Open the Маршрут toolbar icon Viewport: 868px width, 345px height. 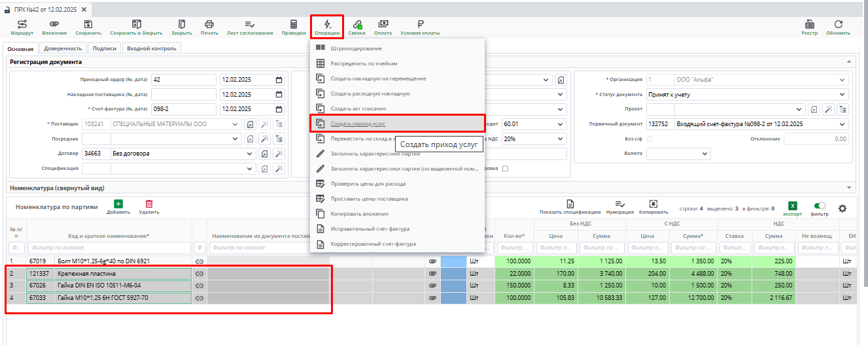coord(22,24)
